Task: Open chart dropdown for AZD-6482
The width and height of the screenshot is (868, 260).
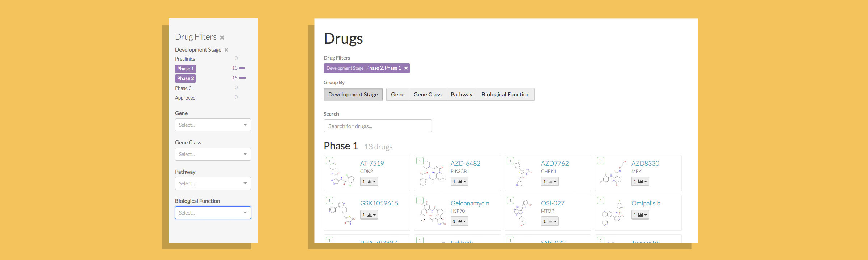Action: (x=459, y=182)
